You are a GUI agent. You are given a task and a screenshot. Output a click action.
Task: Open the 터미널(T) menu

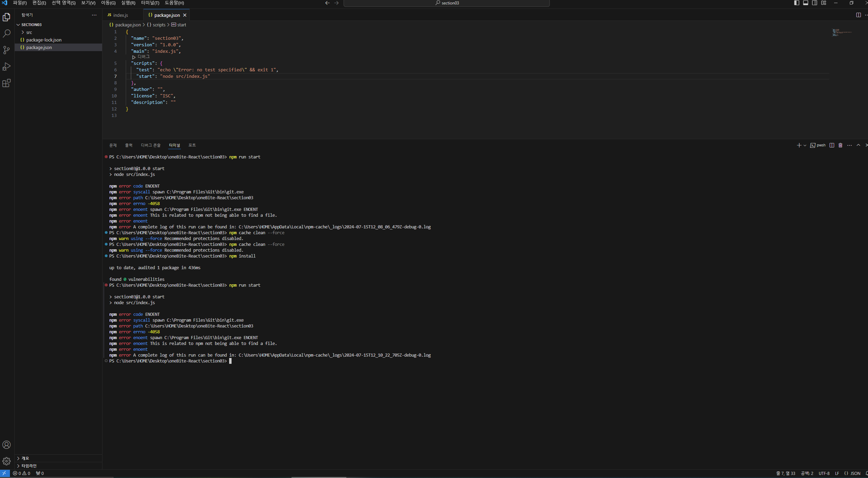(x=150, y=3)
